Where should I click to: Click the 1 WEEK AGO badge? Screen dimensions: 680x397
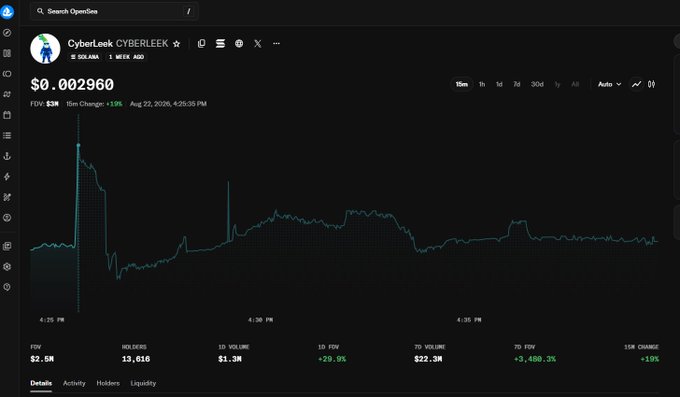click(x=126, y=57)
